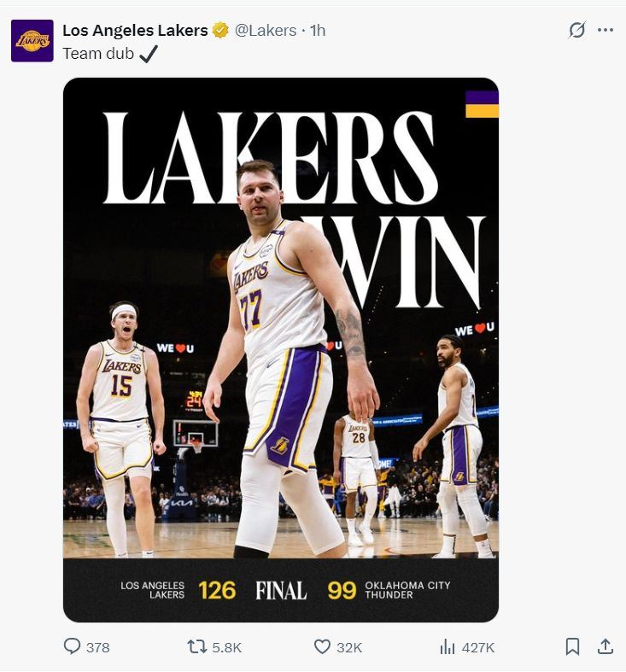Click the Los Angeles Lakers display name
Image resolution: width=626 pixels, height=672 pixels.
[135, 31]
